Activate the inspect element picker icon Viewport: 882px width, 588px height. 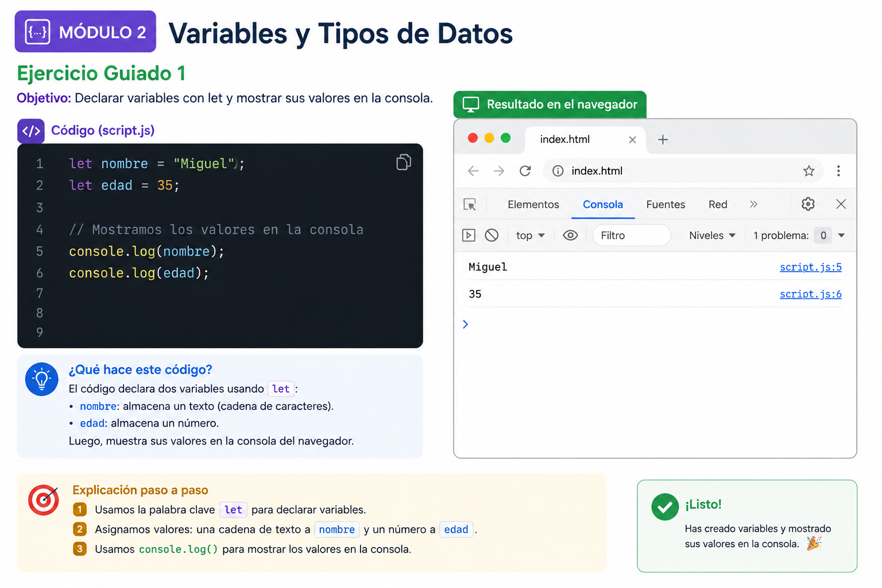point(470,204)
